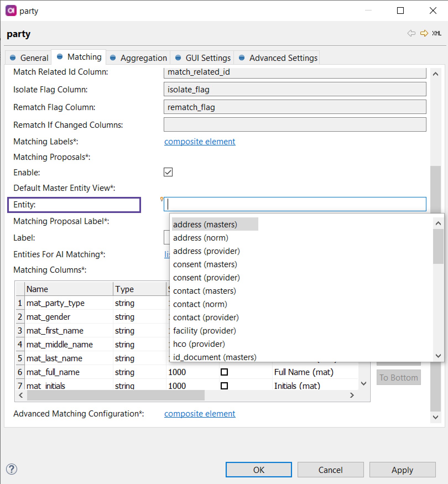Open the XML view

pos(437,33)
